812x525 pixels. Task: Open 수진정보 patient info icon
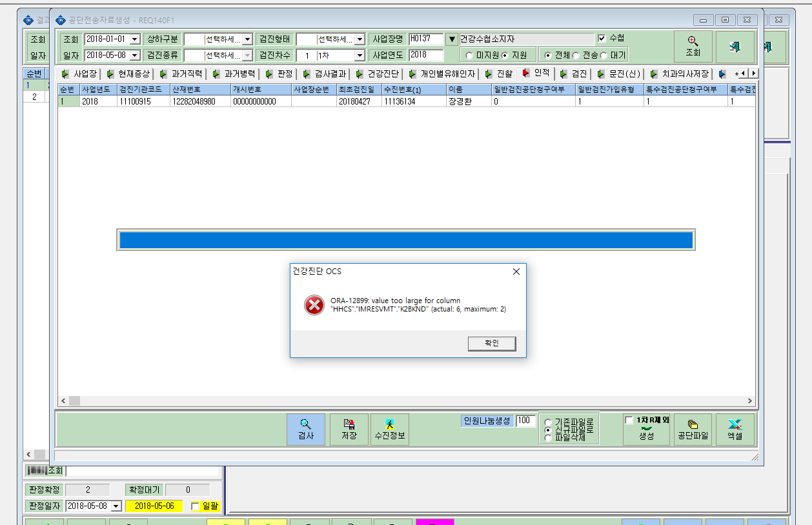(390, 430)
